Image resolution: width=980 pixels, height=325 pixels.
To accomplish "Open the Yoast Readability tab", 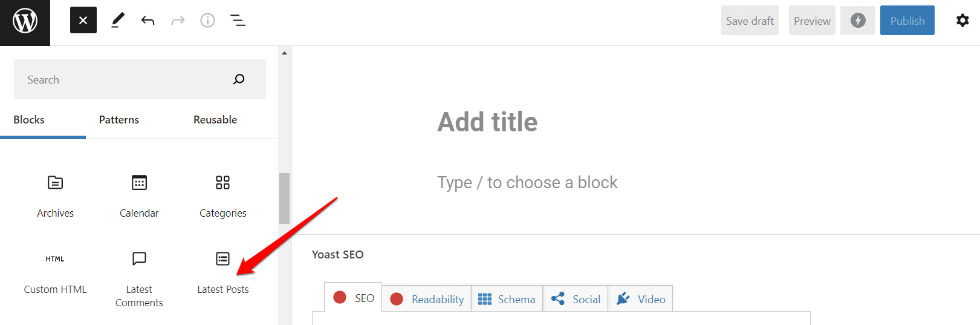I will point(427,299).
